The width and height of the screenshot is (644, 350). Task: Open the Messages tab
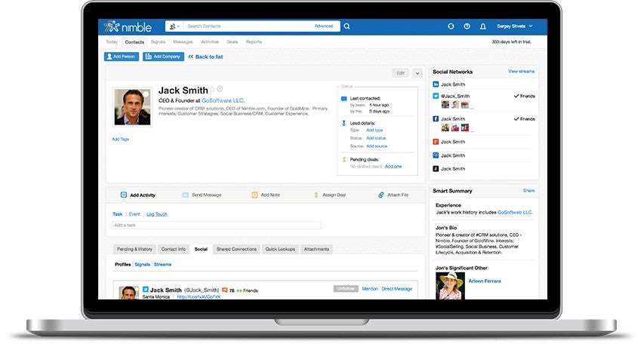pyautogui.click(x=183, y=41)
